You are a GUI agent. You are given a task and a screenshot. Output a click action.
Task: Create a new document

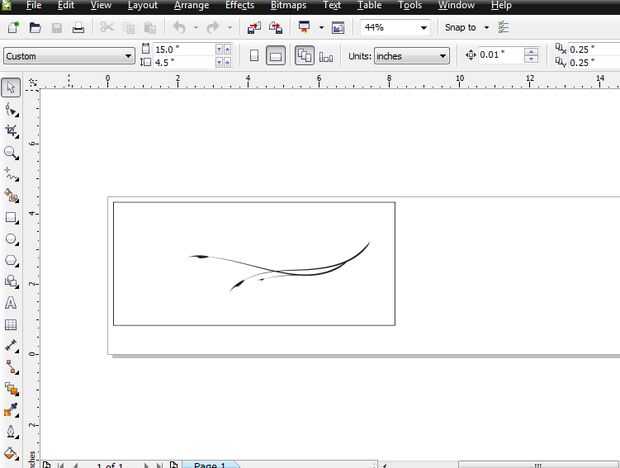(x=13, y=27)
